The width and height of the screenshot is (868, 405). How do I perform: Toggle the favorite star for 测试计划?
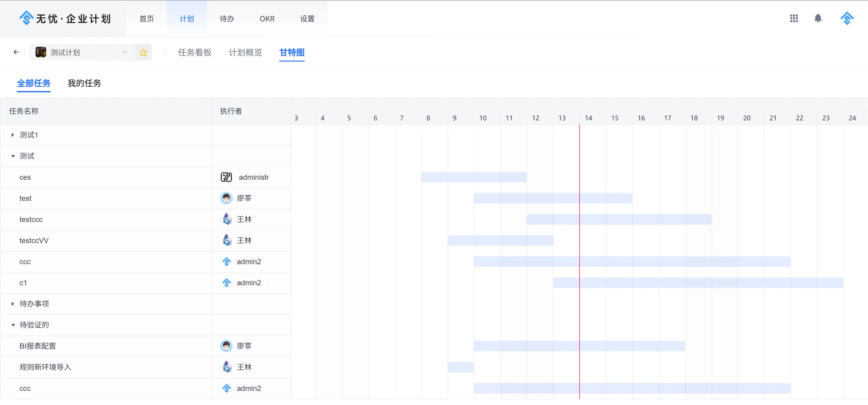pos(143,52)
